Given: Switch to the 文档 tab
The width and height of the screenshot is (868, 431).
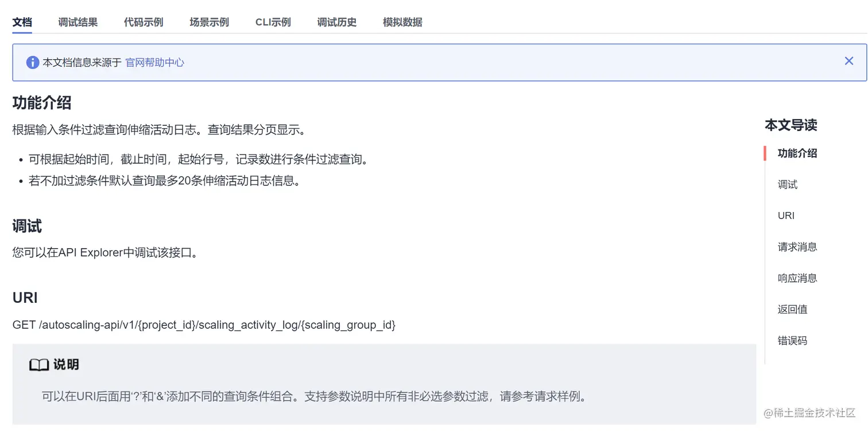Looking at the screenshot, I should point(22,22).
